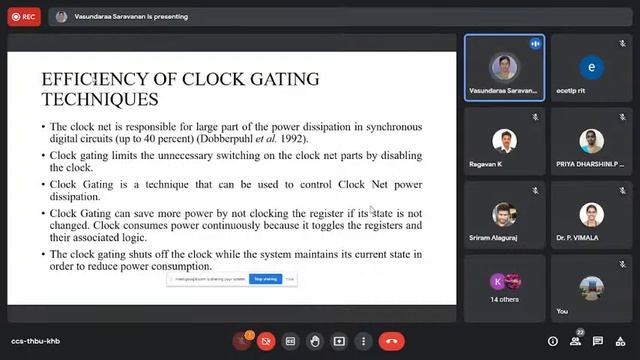Click the bullet mentioning Dobberpuhl et al. 1992

point(236,133)
